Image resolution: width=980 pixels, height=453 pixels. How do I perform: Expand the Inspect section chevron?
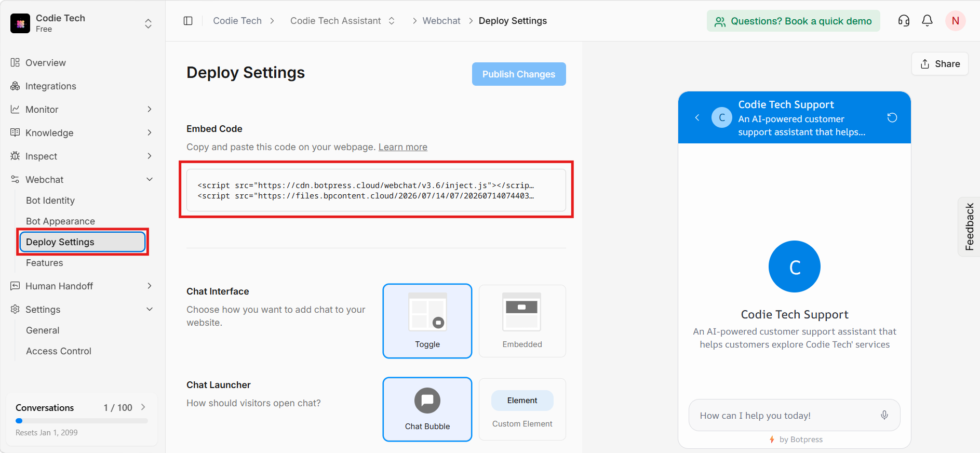pos(150,156)
